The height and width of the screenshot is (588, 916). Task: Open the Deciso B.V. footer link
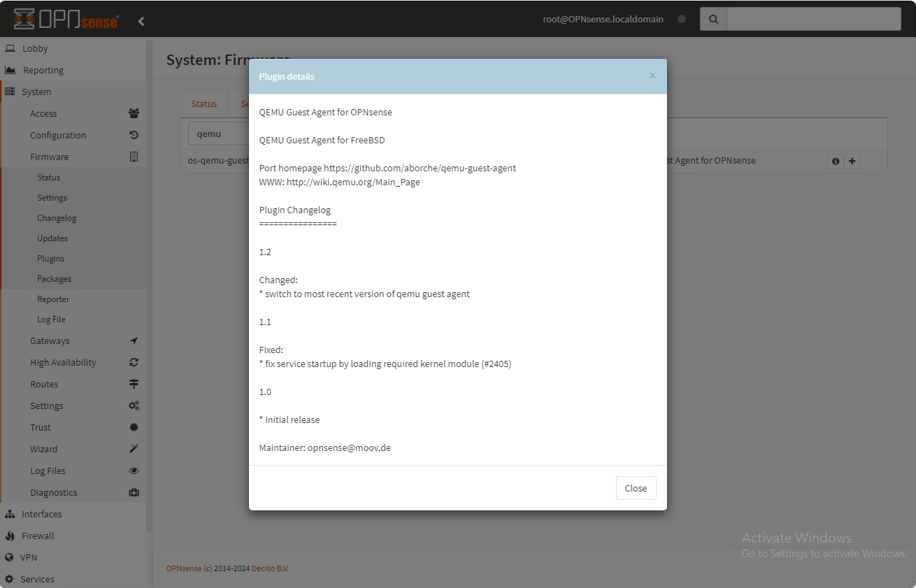[270, 568]
